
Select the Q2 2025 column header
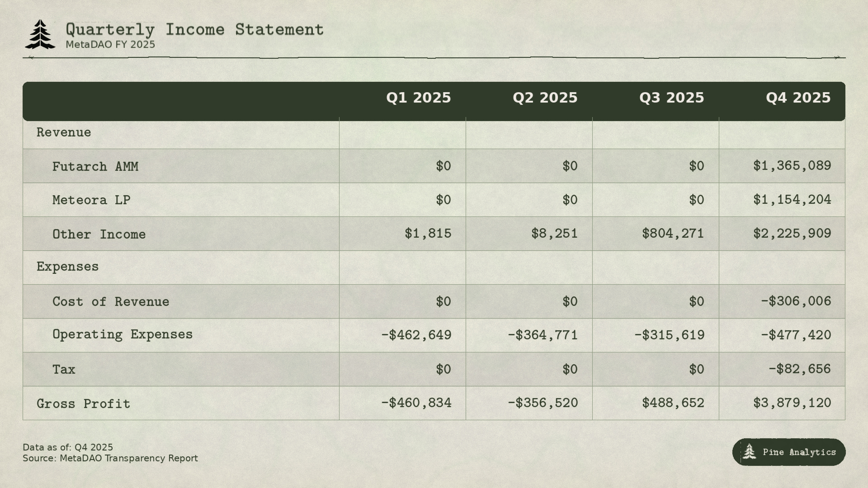545,98
